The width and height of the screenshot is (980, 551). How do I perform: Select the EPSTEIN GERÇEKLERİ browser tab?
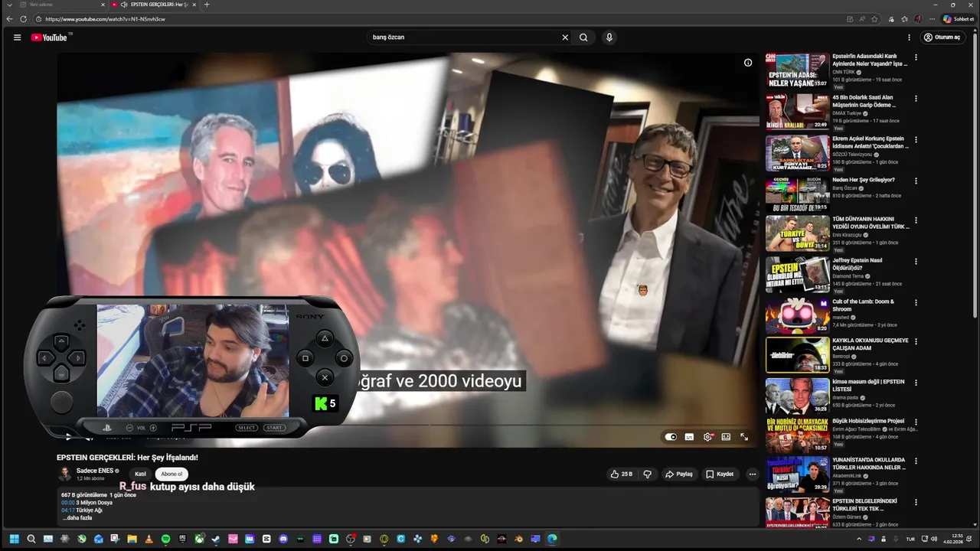click(x=153, y=5)
